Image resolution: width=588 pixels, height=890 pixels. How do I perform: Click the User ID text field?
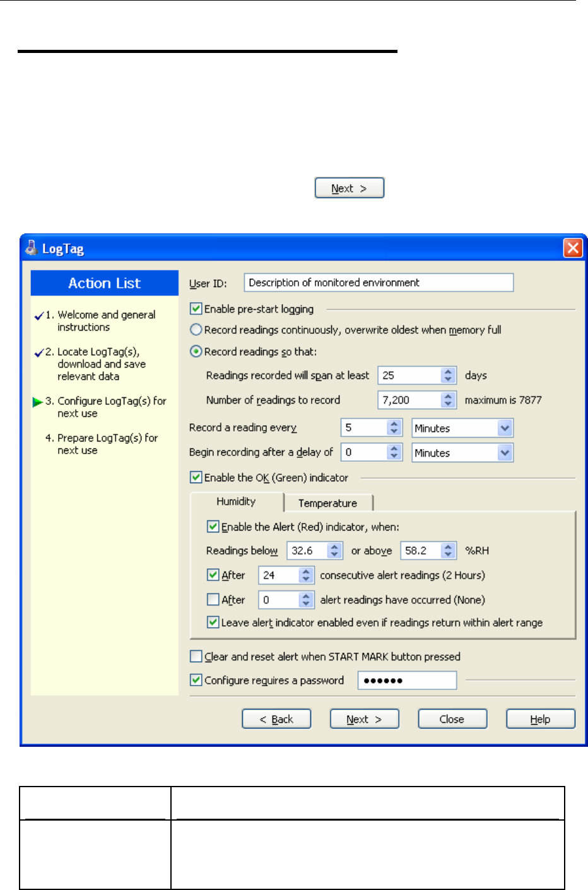point(379,283)
